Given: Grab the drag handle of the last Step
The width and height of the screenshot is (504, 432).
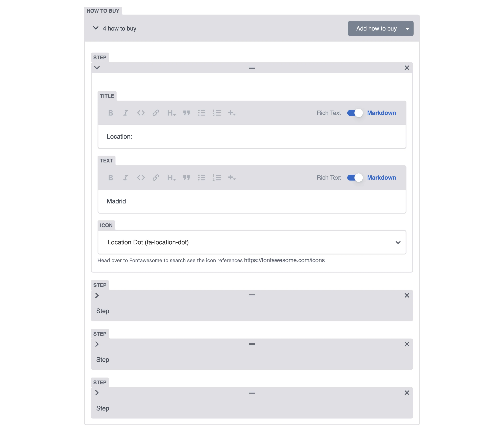Looking at the screenshot, I should pyautogui.click(x=252, y=393).
